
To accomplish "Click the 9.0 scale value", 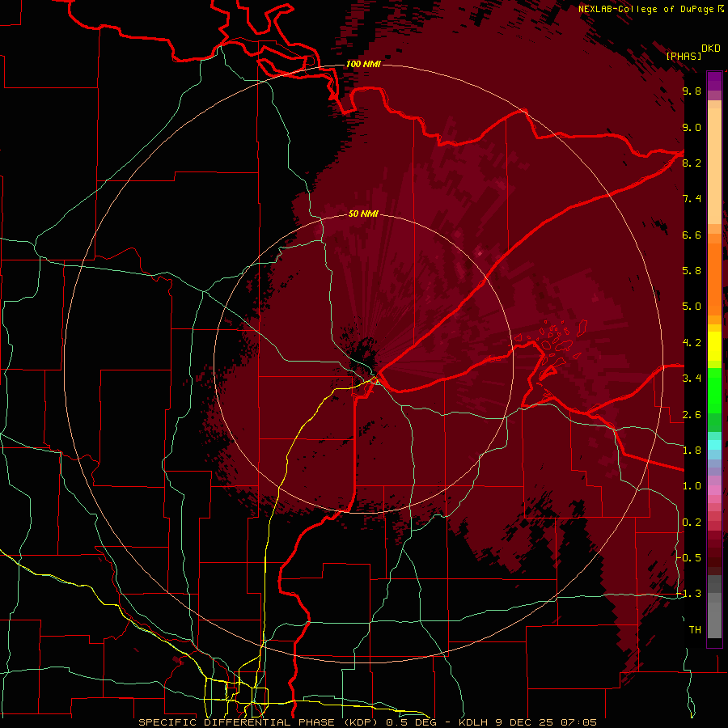I will tap(692, 128).
